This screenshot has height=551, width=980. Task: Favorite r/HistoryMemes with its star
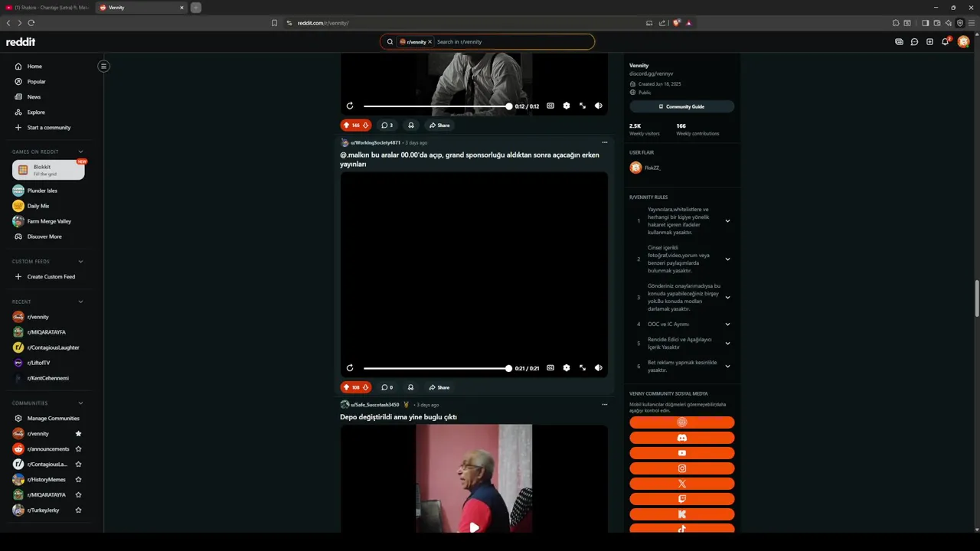click(x=78, y=480)
